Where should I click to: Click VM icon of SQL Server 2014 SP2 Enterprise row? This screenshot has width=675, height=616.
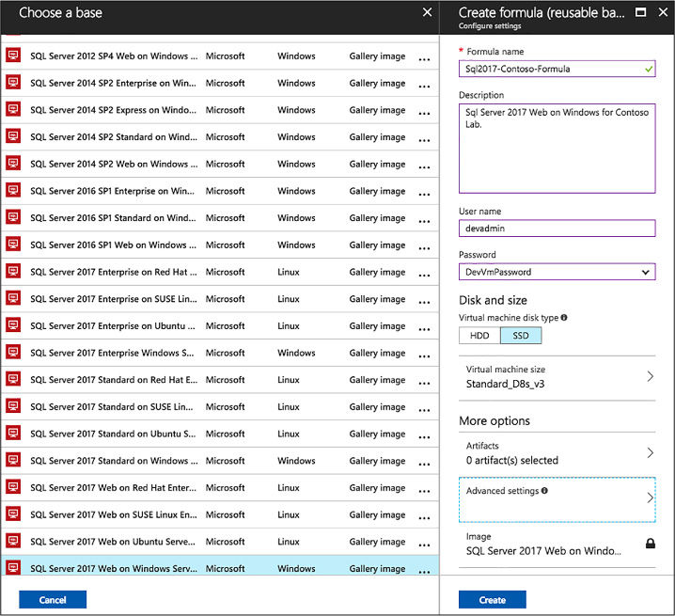point(13,82)
